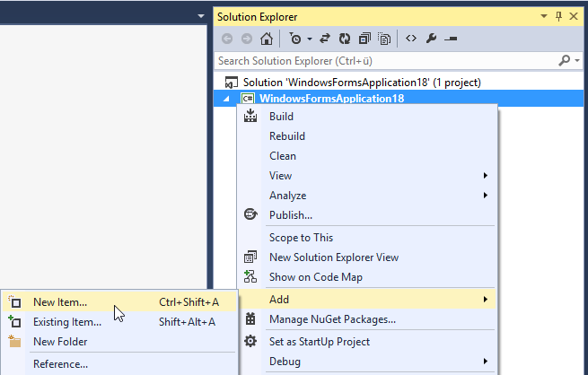The image size is (588, 375).
Task: Open the Pending Changes Filter clock icon
Action: pos(295,39)
